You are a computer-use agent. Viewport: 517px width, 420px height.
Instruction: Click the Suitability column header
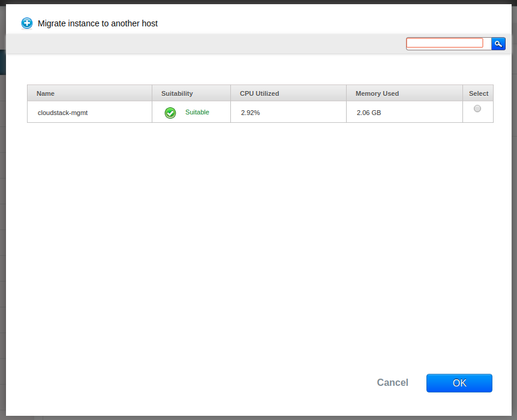pos(191,93)
